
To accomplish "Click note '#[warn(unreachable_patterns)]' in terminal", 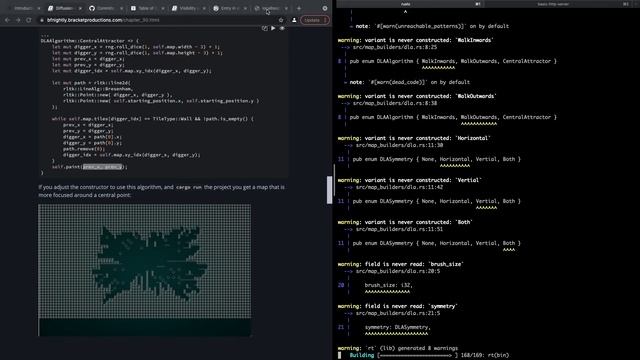I will point(432,26).
